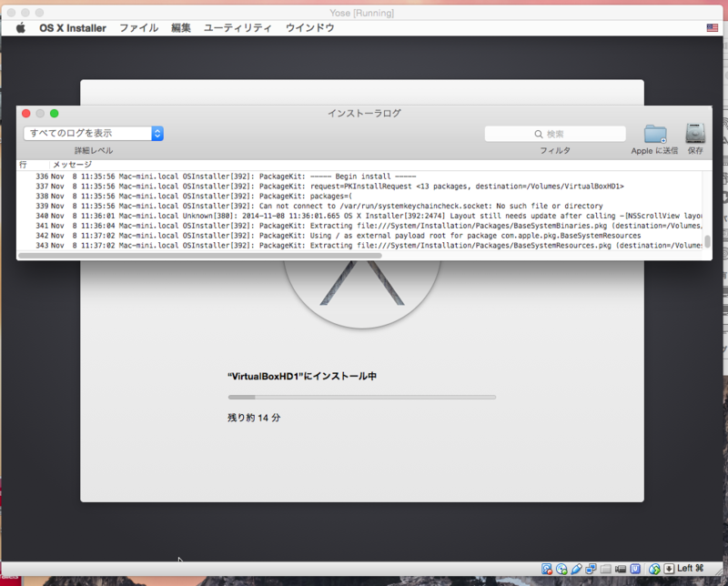Click the Apple に送信 folder icon
Screen dimensions: 728x586
click(655, 134)
